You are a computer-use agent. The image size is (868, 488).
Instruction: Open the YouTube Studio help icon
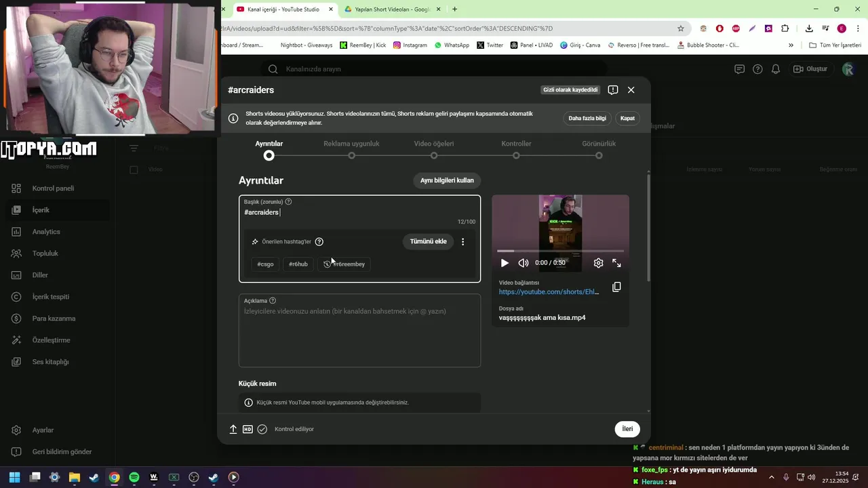click(757, 69)
